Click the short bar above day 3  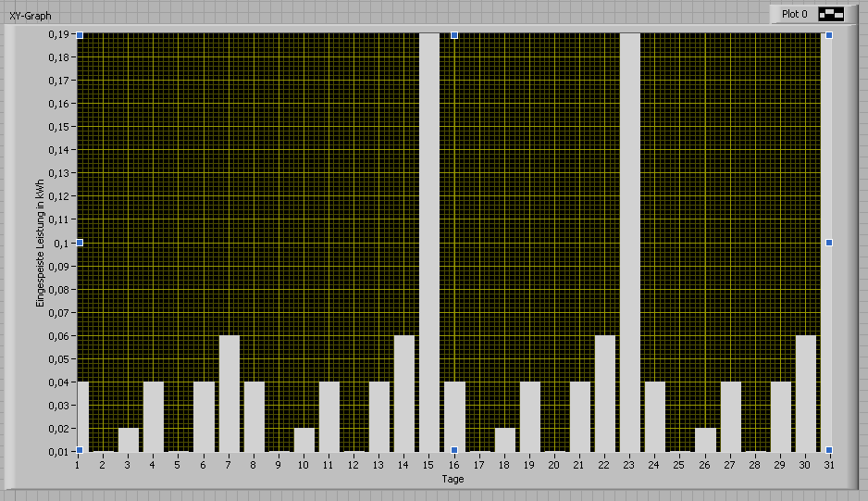point(129,440)
